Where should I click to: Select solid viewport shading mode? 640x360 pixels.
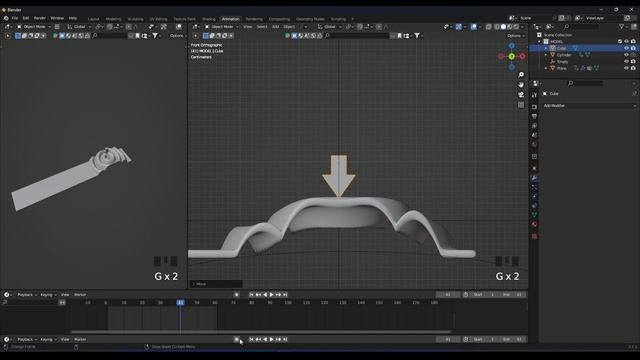(503, 27)
